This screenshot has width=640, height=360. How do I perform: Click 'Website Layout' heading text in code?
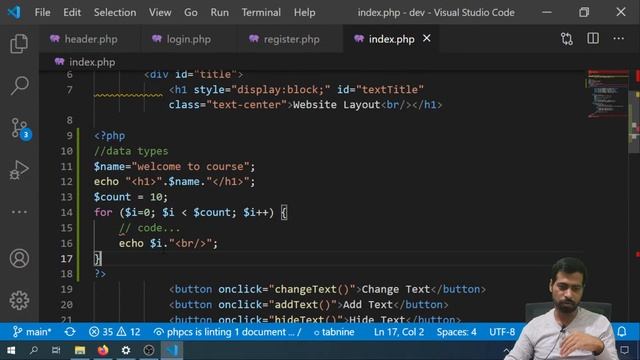click(336, 105)
